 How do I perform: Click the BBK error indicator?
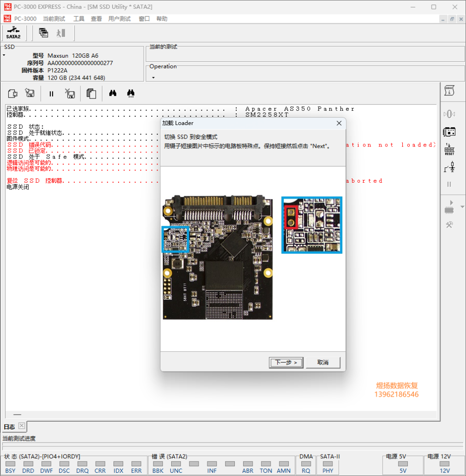[x=158, y=464]
